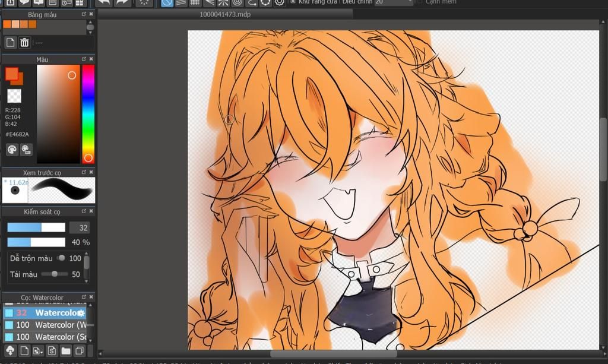
Task: Switch to the 1000041473.mdp document tab
Action: click(225, 14)
